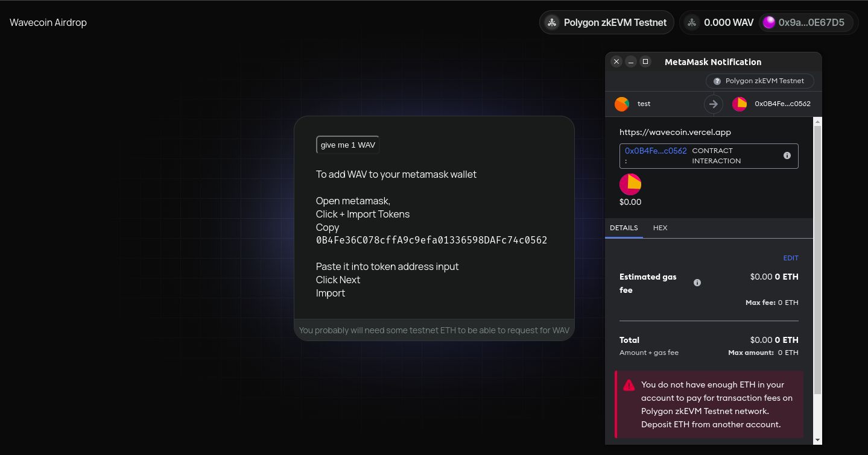
Task: Click the insufficient ETH warning message
Action: click(x=717, y=404)
